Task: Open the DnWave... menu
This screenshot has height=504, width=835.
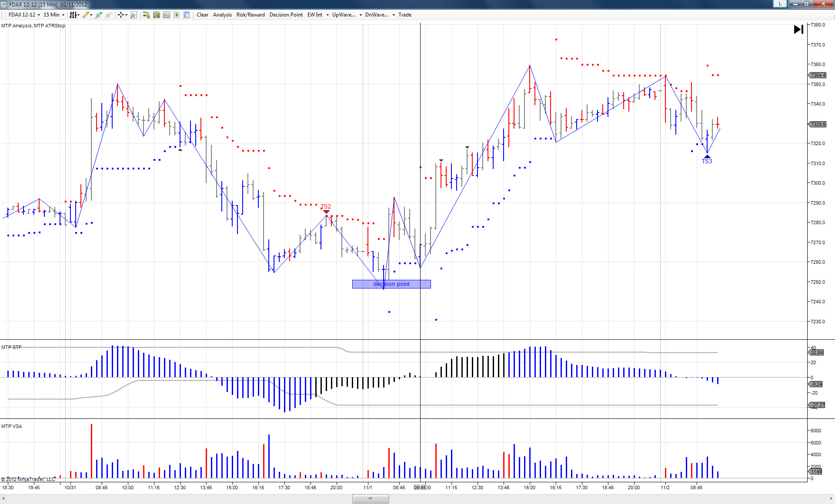Action: 377,15
